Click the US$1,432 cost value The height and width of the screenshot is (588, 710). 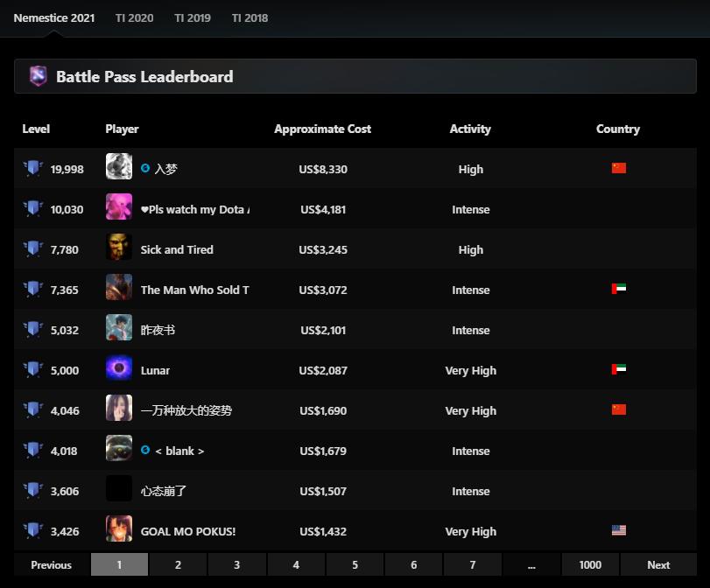[323, 531]
